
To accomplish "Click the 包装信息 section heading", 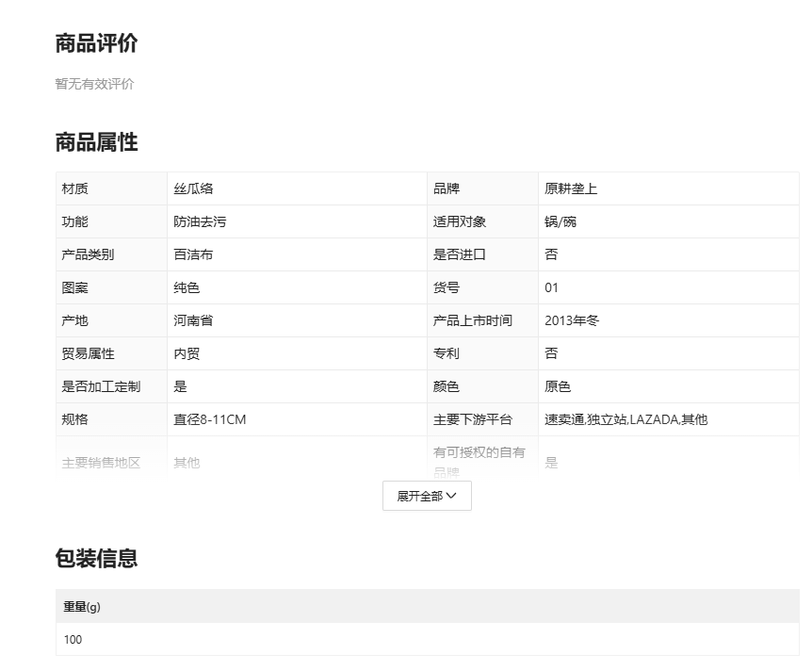I will 96,558.
